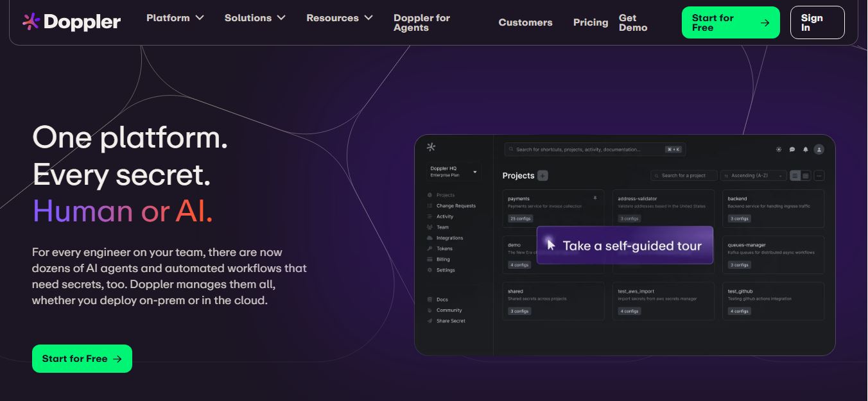Viewport: 868px width, 401px height.
Task: Open Billing in the sidebar
Action: coord(438,259)
